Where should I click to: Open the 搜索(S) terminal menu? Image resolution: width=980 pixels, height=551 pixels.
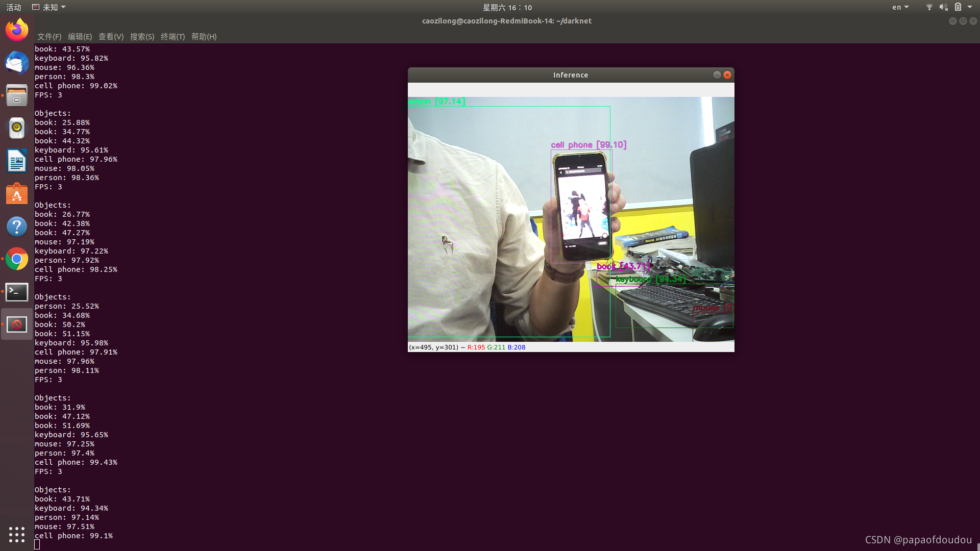click(142, 37)
